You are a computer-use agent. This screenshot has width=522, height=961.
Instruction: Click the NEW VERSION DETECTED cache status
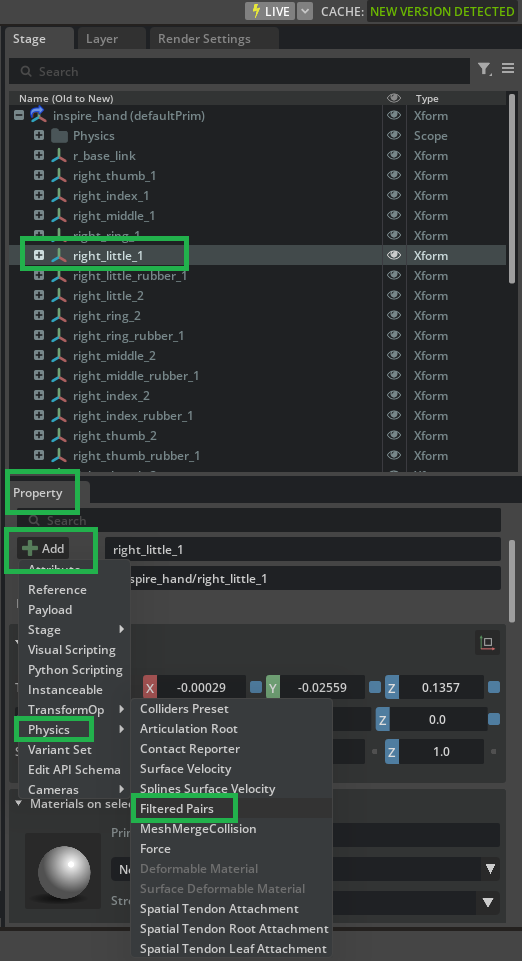coord(442,11)
